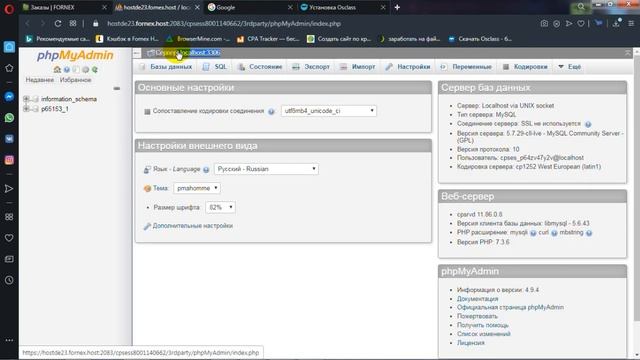Open the Кодировки tab
This screenshot has width=640, height=360.
524,67
